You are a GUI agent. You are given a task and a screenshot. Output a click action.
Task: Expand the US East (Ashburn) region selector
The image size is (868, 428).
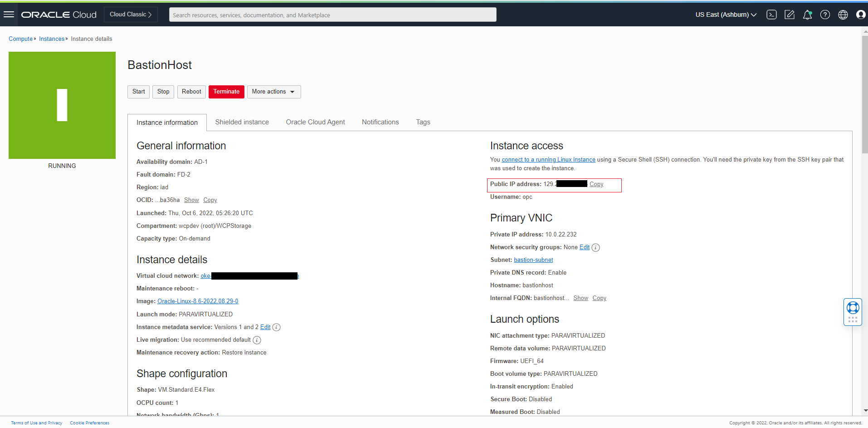(x=726, y=15)
